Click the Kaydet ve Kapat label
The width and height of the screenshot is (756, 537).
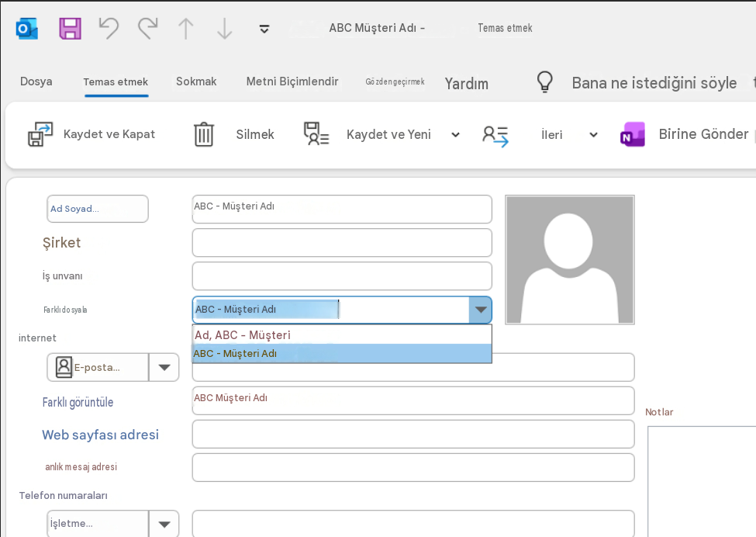[109, 134]
